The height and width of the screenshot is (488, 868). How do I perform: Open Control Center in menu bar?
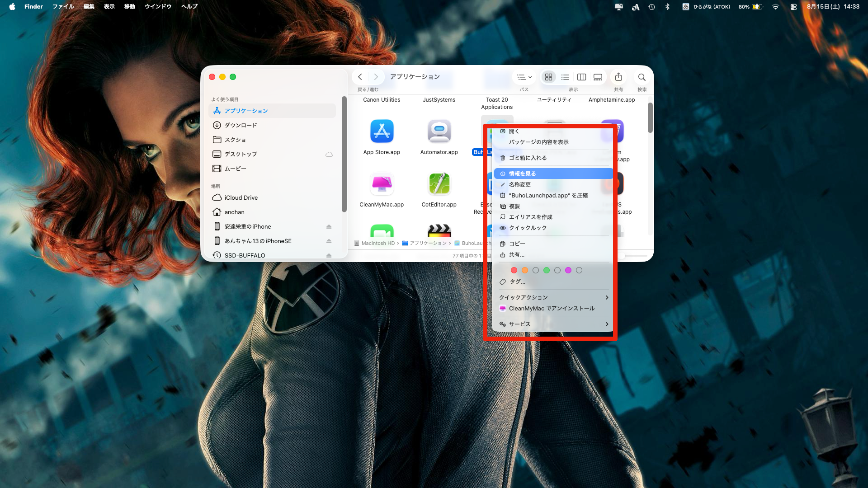(x=793, y=7)
